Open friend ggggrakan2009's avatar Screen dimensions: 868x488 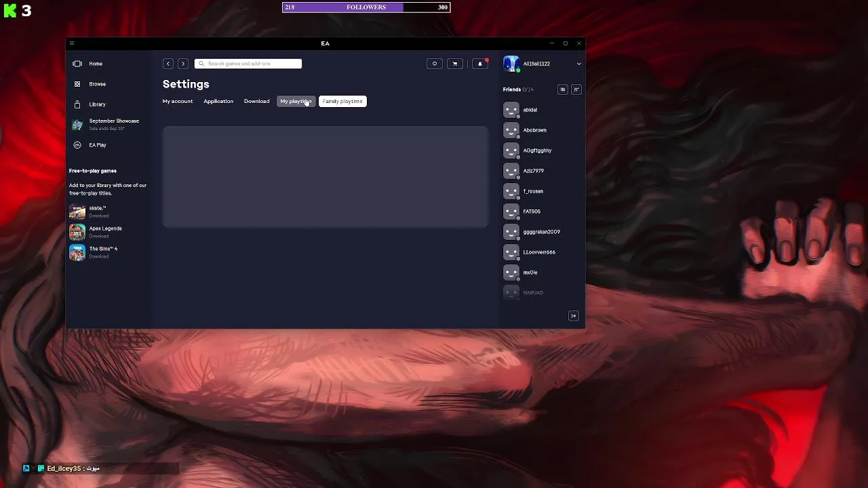coord(511,232)
